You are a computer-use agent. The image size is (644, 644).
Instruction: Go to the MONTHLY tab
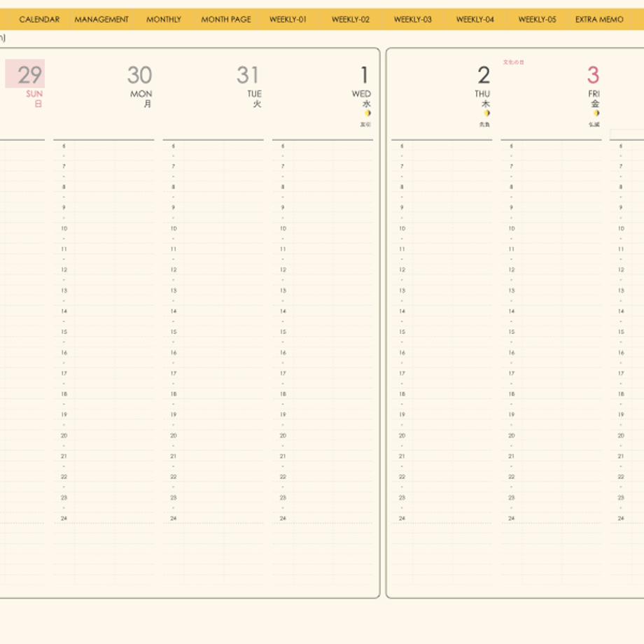(x=164, y=20)
